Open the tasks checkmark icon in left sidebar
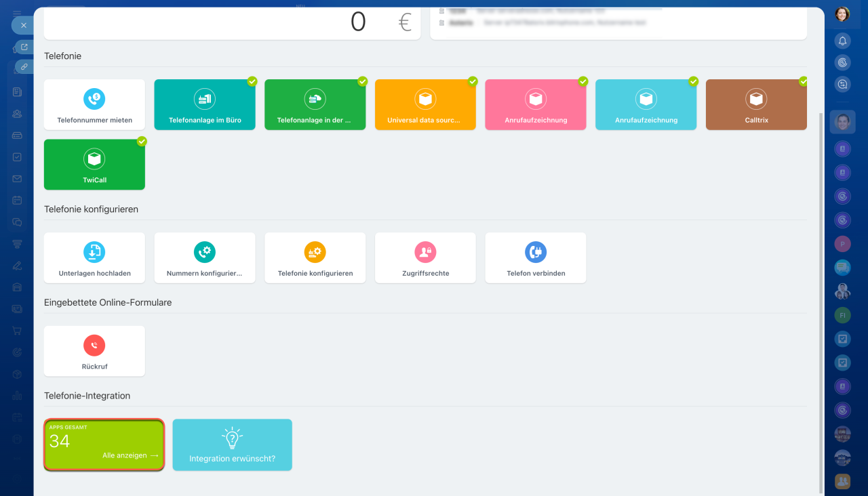The width and height of the screenshot is (868, 496). click(17, 157)
